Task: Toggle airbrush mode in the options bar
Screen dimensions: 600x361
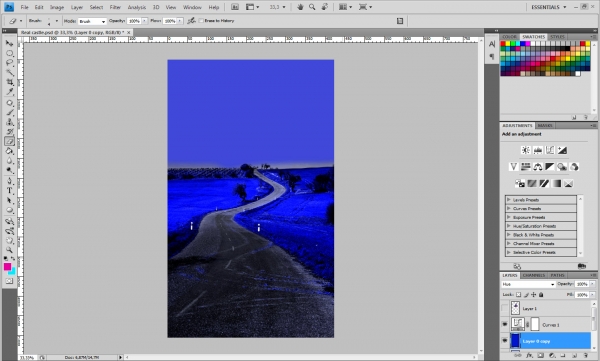Action: click(191, 21)
